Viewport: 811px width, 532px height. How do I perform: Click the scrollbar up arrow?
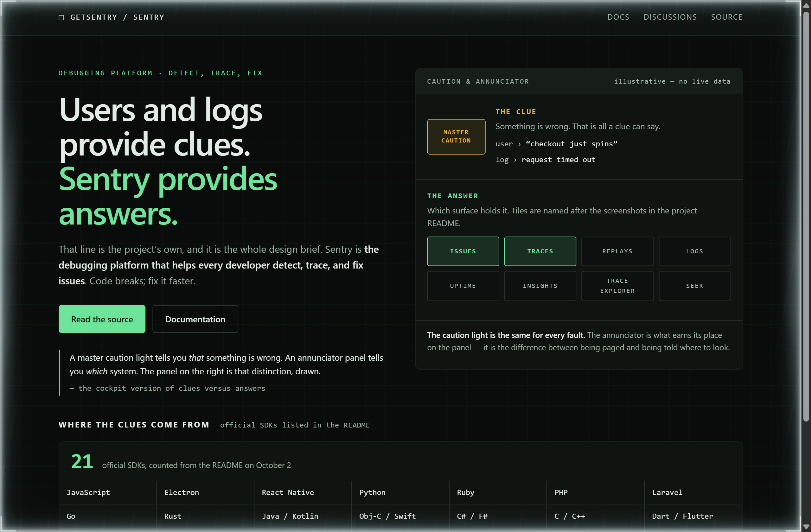(806, 5)
